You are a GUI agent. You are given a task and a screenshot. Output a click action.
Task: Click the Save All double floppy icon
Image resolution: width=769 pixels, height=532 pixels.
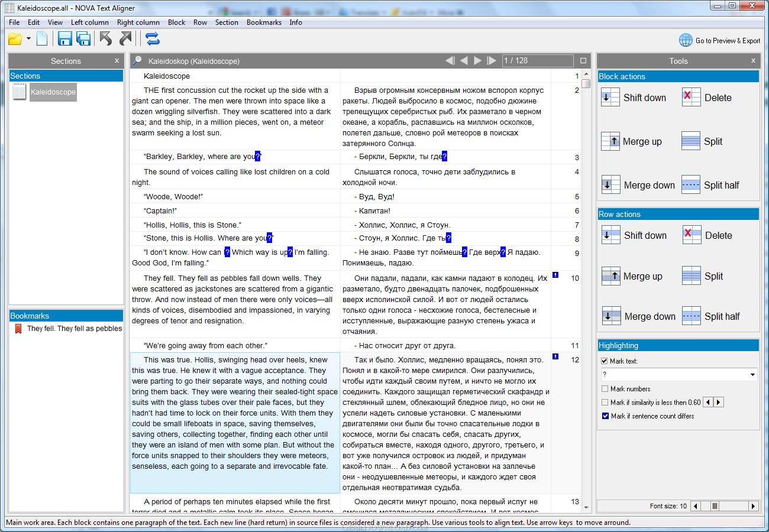(x=84, y=40)
